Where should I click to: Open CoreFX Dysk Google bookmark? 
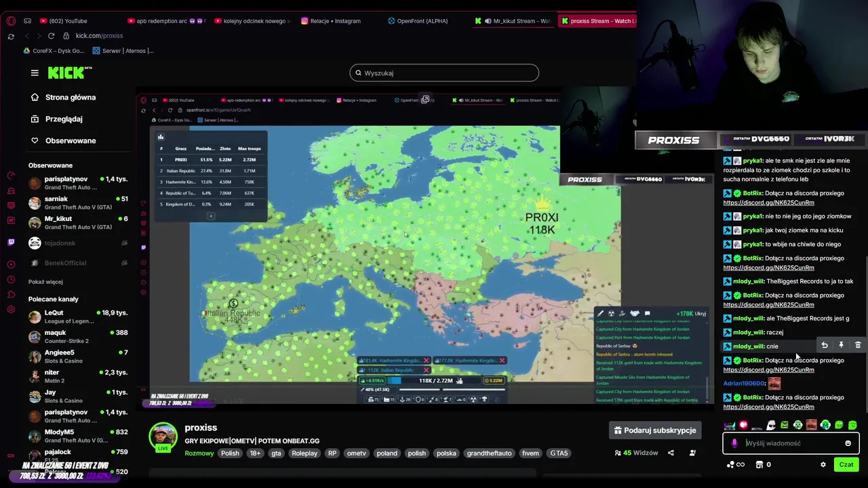(x=54, y=51)
